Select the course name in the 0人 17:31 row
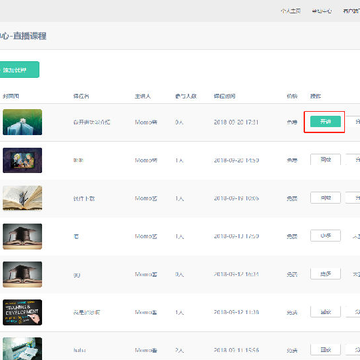Viewport: 360px width, 360px height. pyautogui.click(x=92, y=122)
